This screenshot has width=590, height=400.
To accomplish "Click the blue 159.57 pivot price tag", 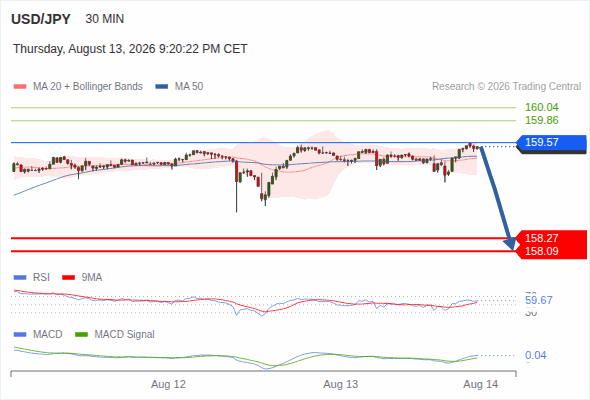I will [x=552, y=143].
